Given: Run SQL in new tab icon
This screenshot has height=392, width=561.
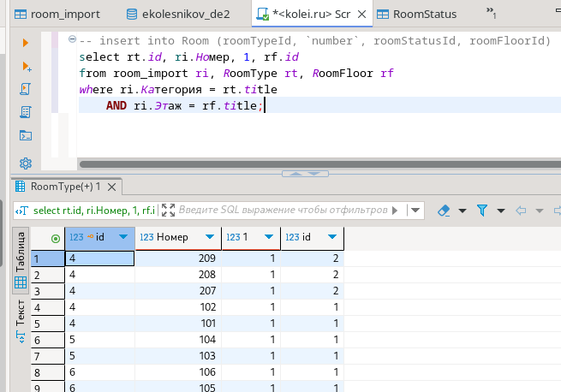Looking at the screenshot, I should [x=26, y=66].
